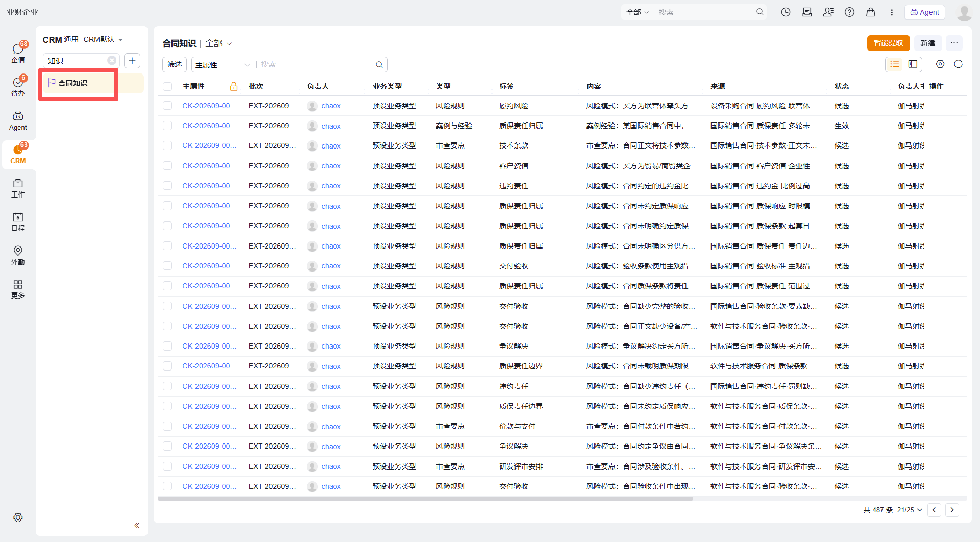Switch to split panel view layout
Image resolution: width=980 pixels, height=543 pixels.
(913, 64)
